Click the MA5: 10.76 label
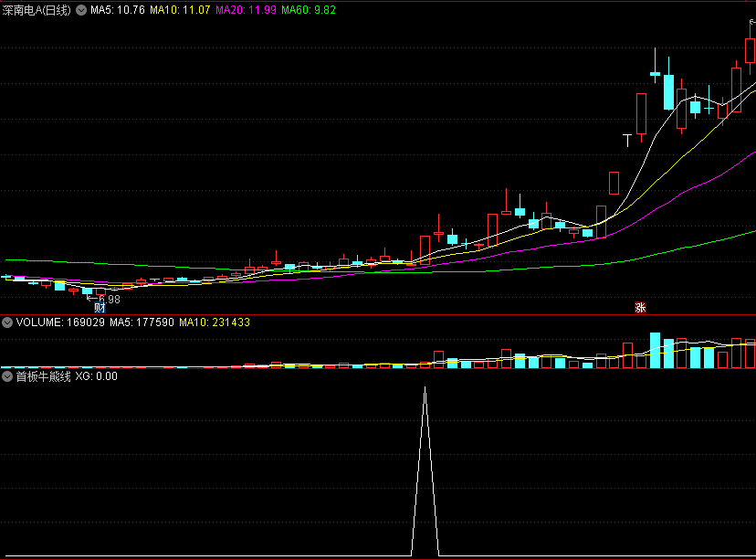 click(118, 10)
